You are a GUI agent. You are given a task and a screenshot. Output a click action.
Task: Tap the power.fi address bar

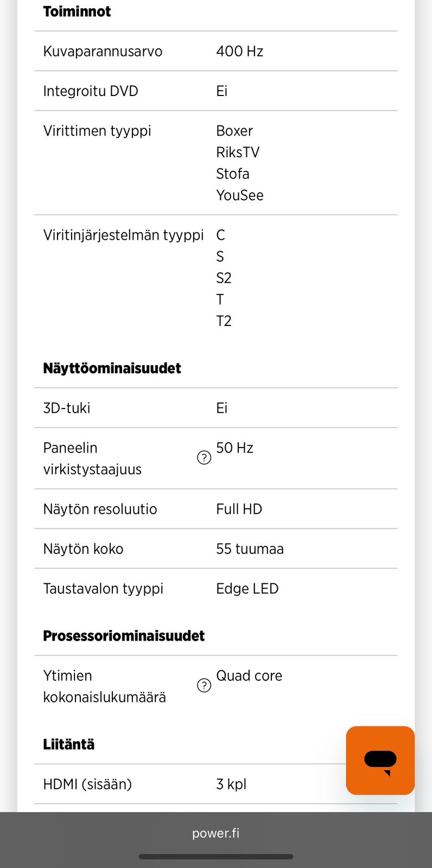[216, 833]
